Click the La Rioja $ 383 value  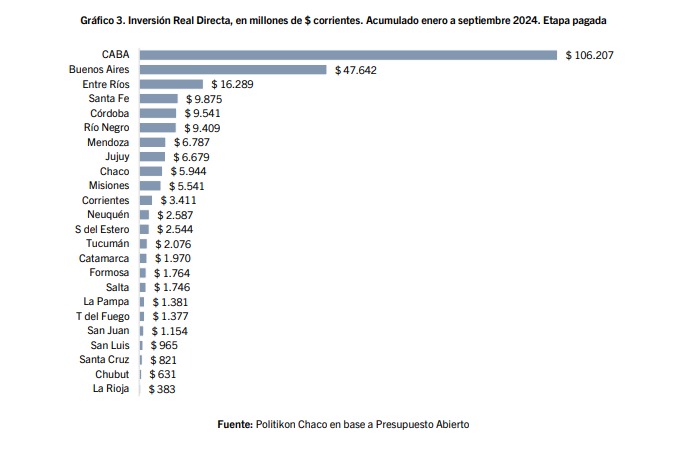[162, 389]
